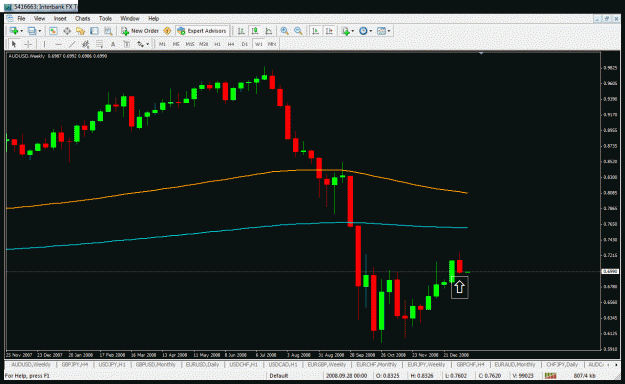
Task: Open the New Chart dropdown arrow
Action: (22, 31)
